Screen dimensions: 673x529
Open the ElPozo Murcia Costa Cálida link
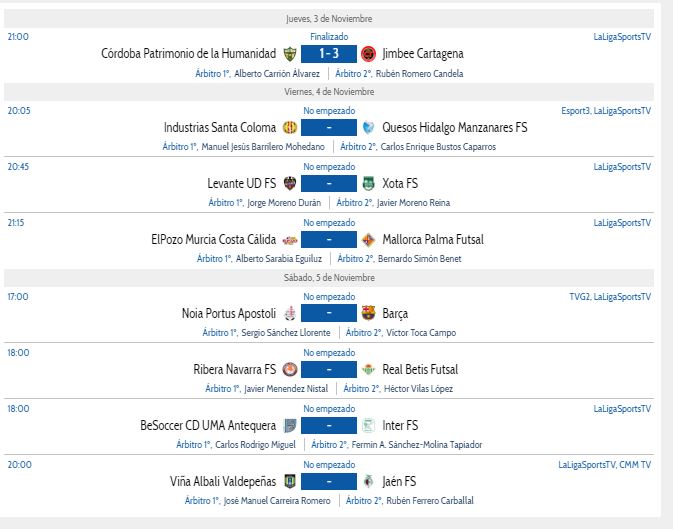coord(214,240)
